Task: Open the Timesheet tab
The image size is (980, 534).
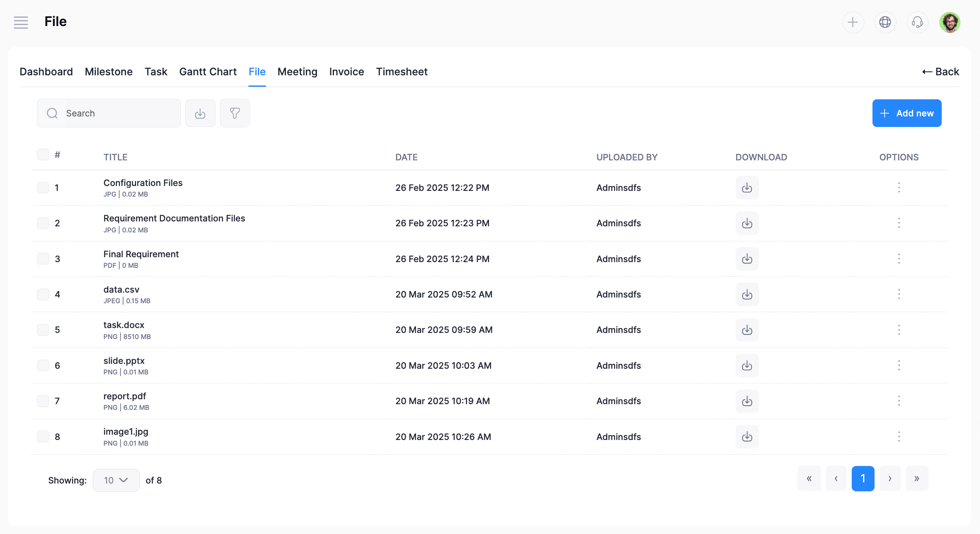Action: (x=401, y=72)
